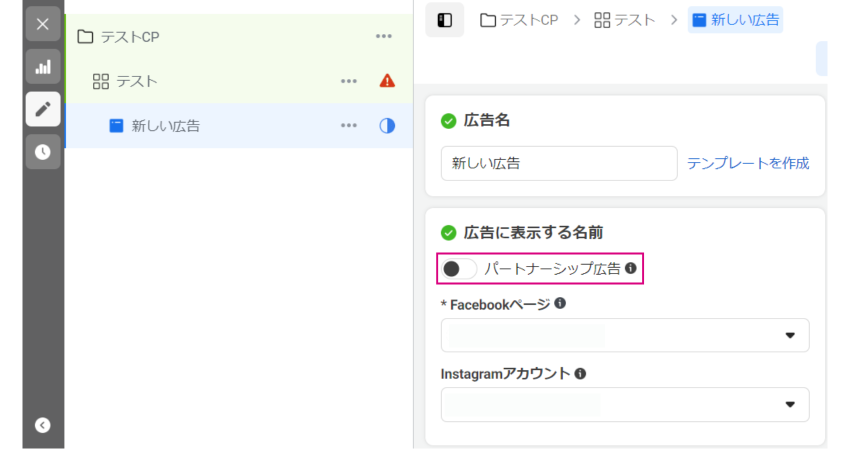This screenshot has height=450, width=850.
Task: Open the three-dot menu for 新しい広告
Action: click(x=349, y=126)
